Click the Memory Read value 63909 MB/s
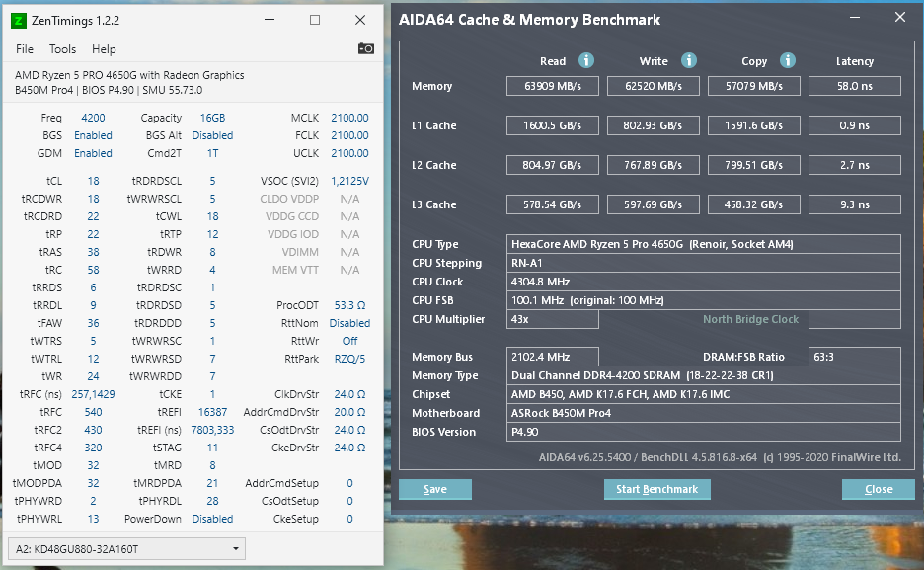This screenshot has width=924, height=570. click(x=553, y=86)
